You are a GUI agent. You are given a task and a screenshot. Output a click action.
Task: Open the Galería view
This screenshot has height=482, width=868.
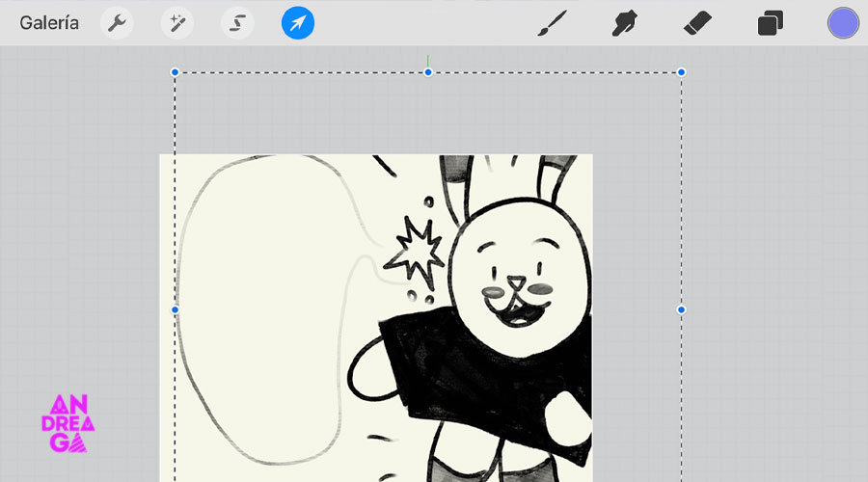(49, 22)
